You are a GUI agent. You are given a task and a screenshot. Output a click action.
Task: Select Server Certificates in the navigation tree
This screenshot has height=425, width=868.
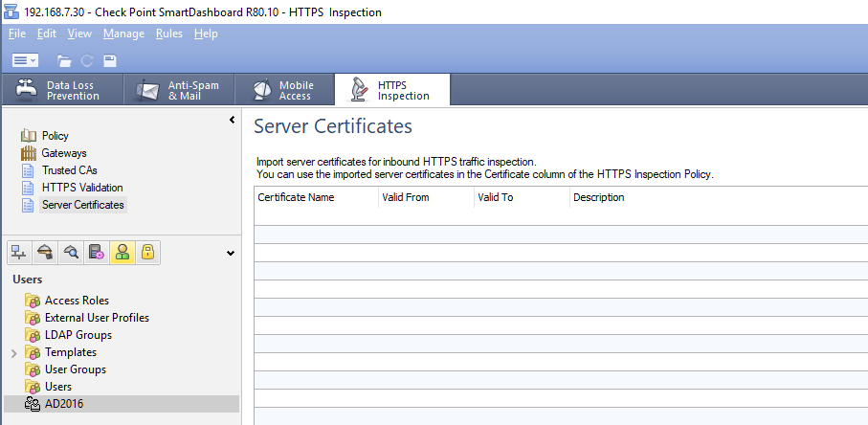click(83, 205)
